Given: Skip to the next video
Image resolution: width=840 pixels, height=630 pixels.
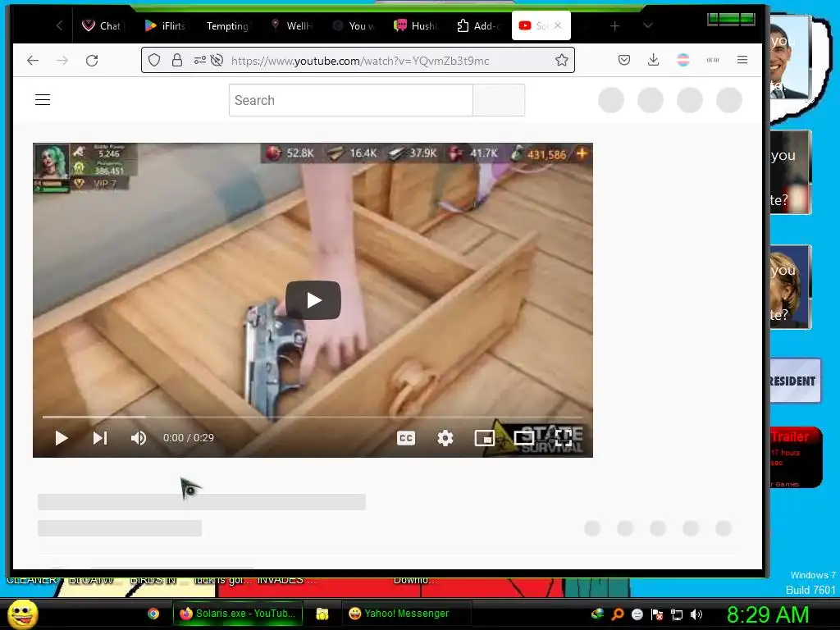Looking at the screenshot, I should point(100,438).
